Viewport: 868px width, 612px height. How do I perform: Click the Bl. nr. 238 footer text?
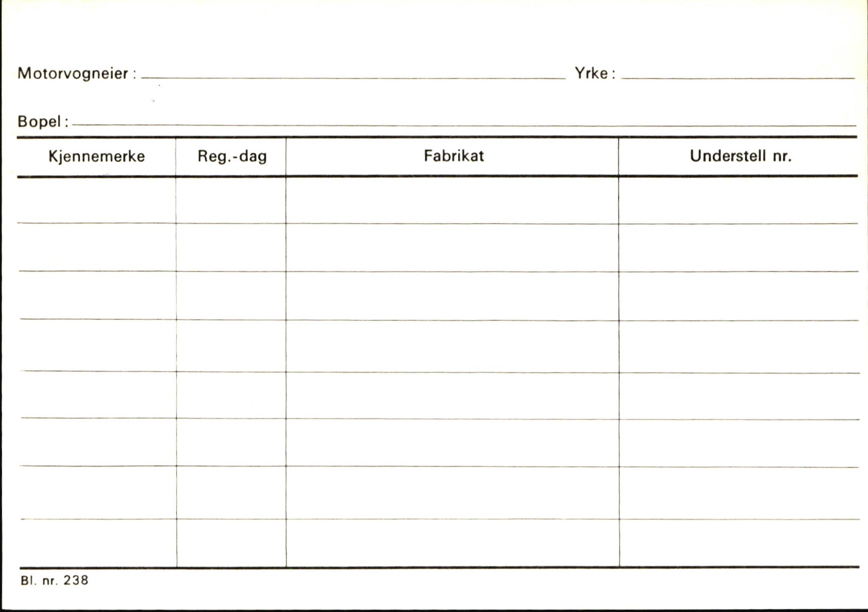point(55,580)
